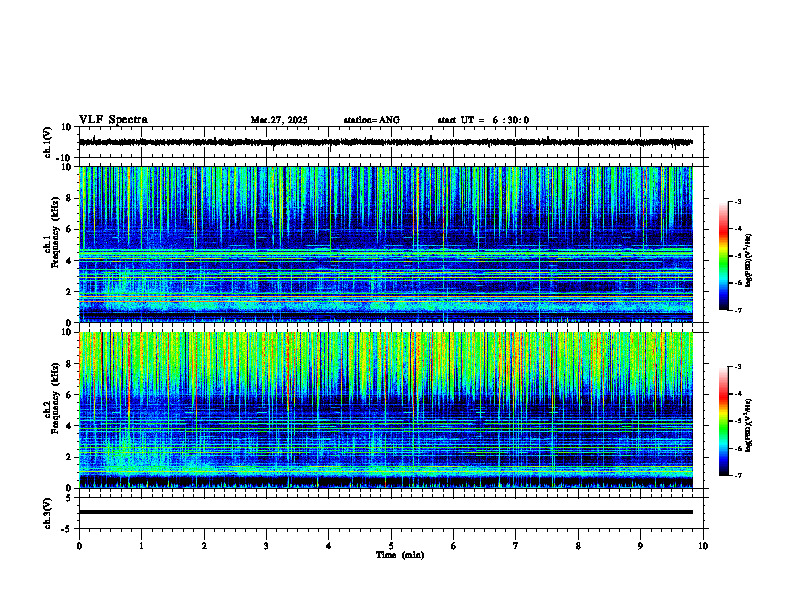Click the "Time (min)" x-axis label
792x612 pixels.
tap(400, 555)
